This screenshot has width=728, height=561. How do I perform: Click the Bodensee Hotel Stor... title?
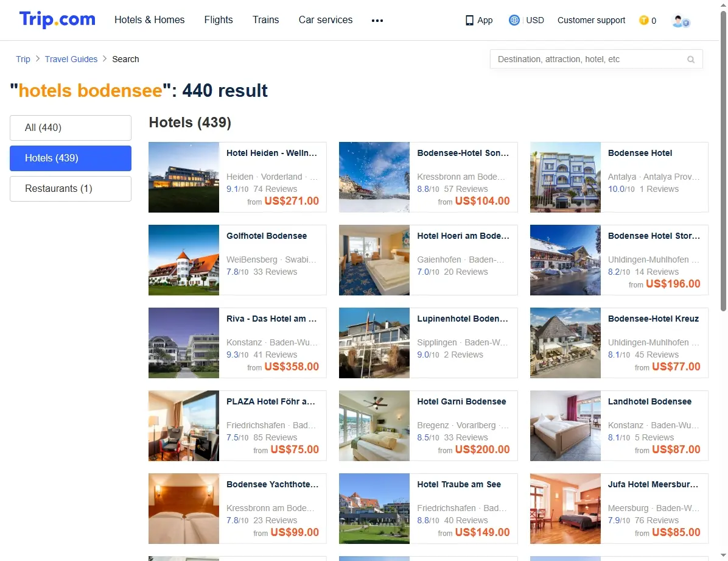pyautogui.click(x=654, y=236)
